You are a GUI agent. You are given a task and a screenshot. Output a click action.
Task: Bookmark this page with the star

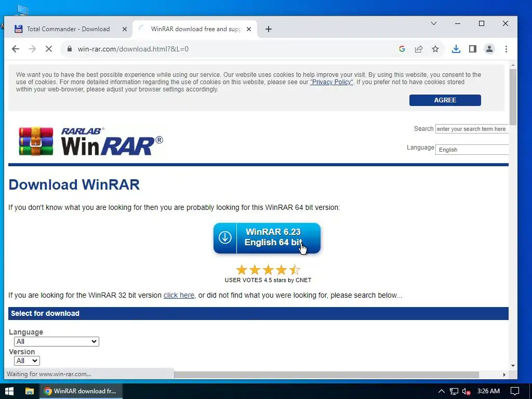(435, 49)
